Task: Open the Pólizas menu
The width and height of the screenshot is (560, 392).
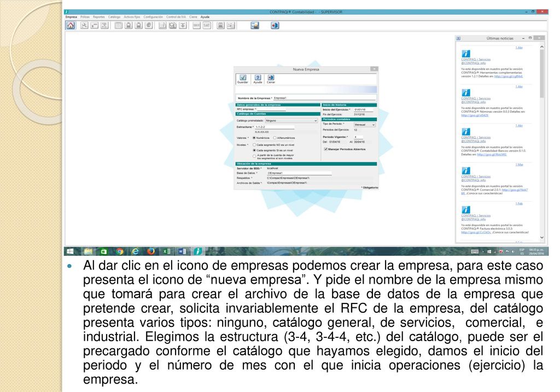Action: pos(85,17)
